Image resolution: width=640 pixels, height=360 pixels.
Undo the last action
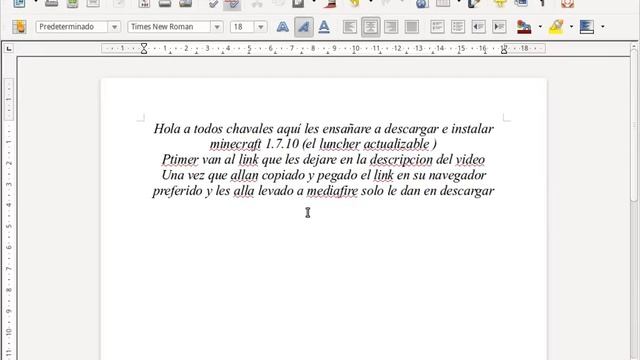pos(354,4)
